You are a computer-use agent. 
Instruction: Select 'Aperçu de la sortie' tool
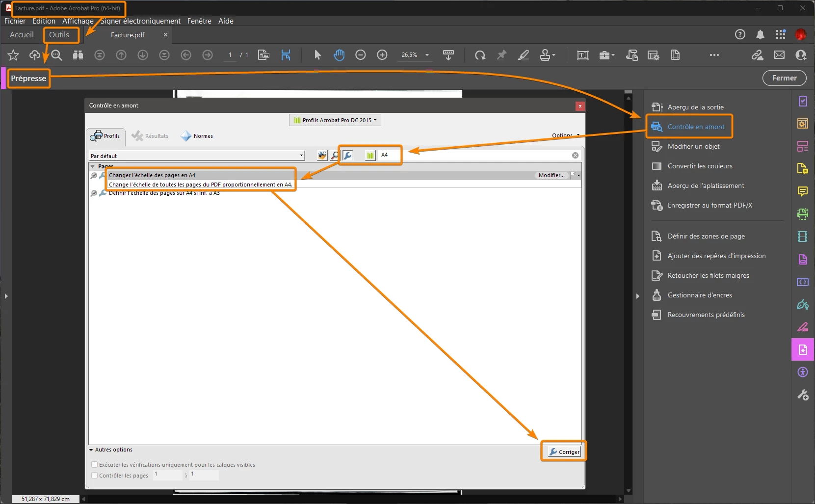tap(687, 107)
